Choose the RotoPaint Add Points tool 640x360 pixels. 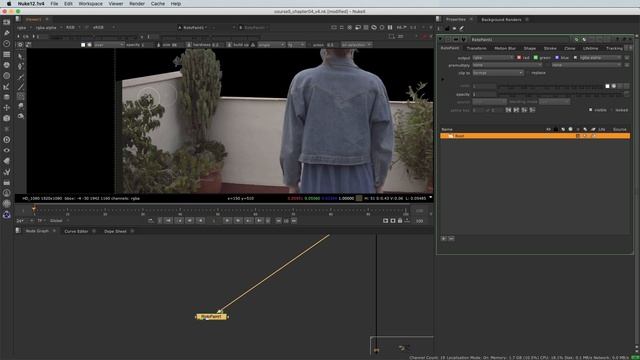point(20,66)
